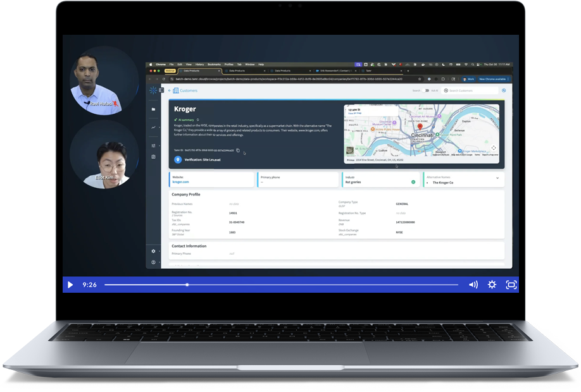Click the video progress bar knob
The width and height of the screenshot is (581, 392).
tap(187, 285)
